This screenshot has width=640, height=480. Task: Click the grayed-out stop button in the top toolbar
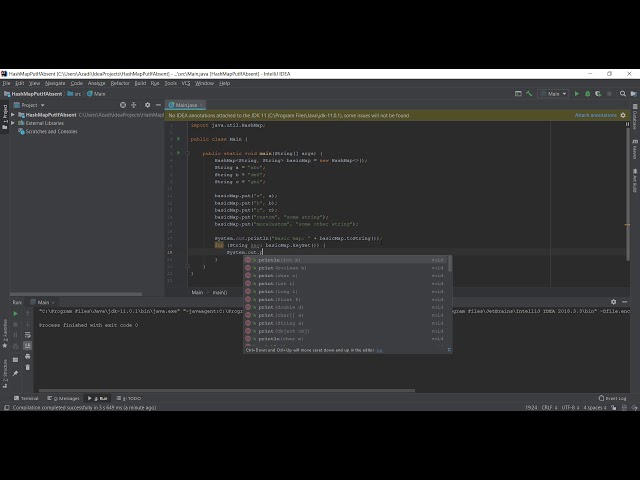pyautogui.click(x=609, y=94)
